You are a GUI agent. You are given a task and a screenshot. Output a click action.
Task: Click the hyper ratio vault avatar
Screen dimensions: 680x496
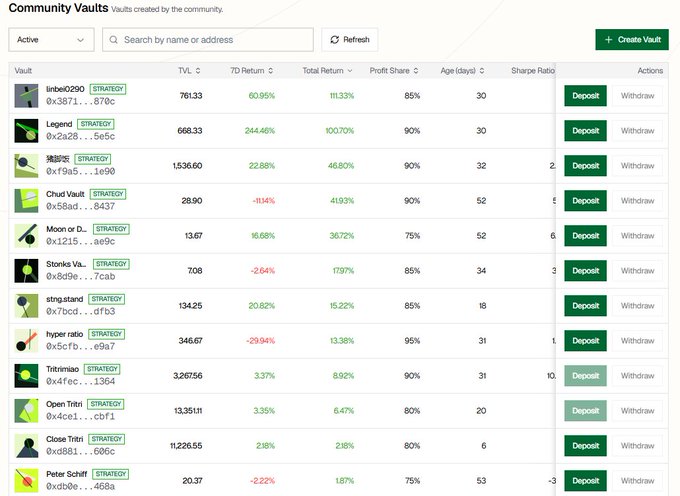[26, 341]
